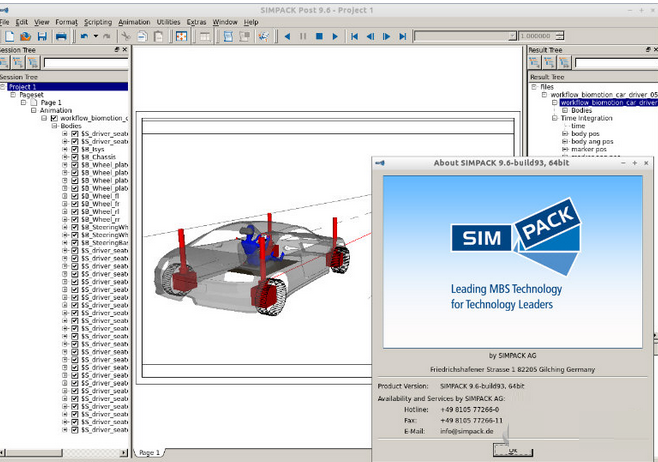Click OK in the About dialog
This screenshot has width=658, height=462.
click(x=512, y=451)
